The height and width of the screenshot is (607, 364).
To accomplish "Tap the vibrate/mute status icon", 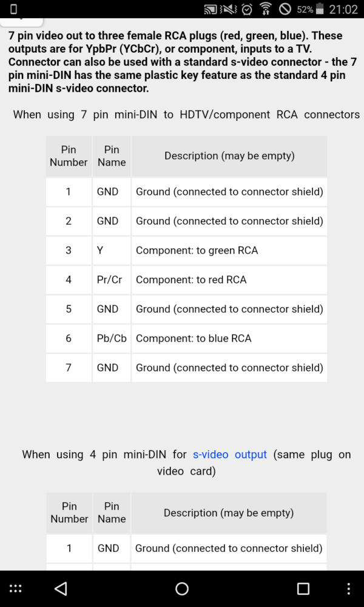I will click(229, 9).
